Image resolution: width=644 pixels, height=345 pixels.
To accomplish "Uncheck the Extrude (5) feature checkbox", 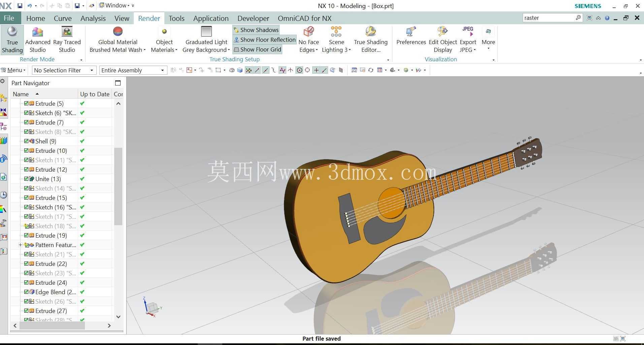I will (x=26, y=103).
